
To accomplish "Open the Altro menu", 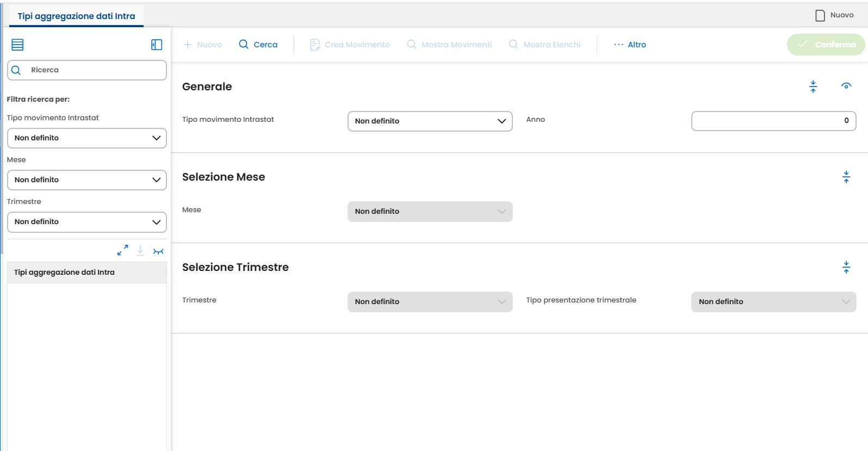I will (x=630, y=45).
